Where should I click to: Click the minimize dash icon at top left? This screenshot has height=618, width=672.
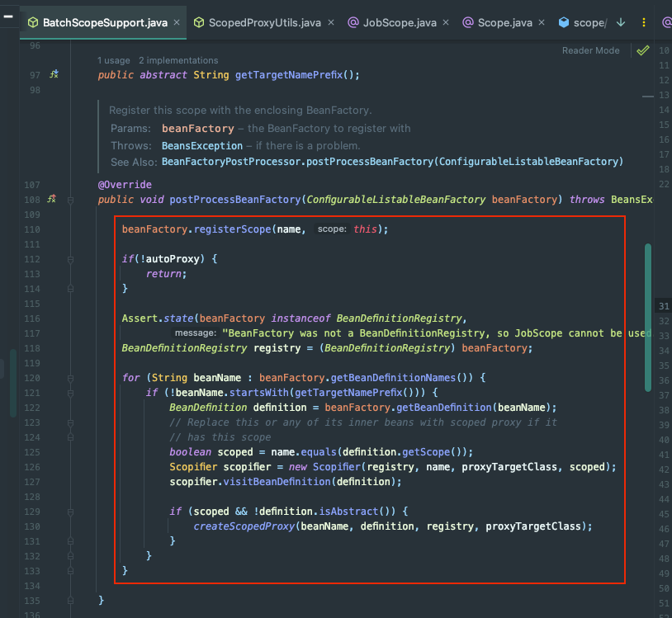coord(8,17)
